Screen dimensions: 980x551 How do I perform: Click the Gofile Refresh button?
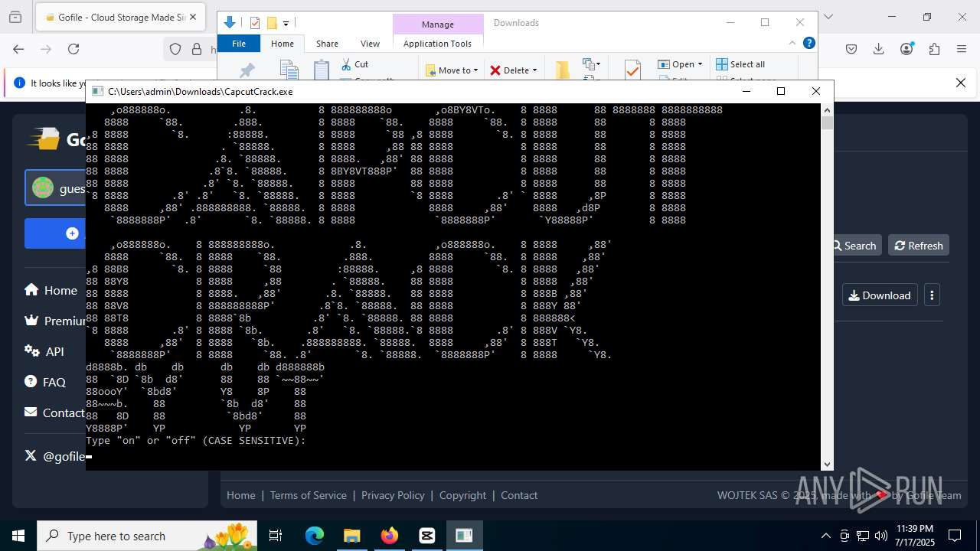919,246
